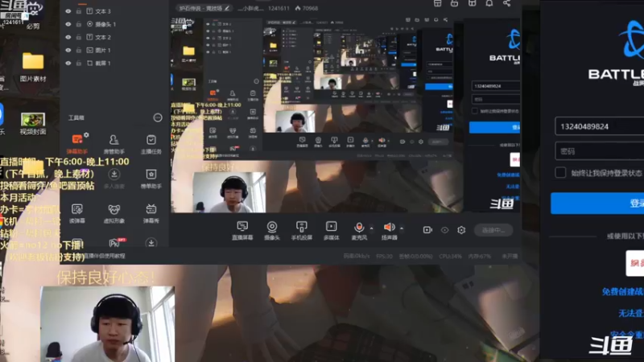Open the share icon in the top bar
644x362 pixels.
(x=506, y=3)
